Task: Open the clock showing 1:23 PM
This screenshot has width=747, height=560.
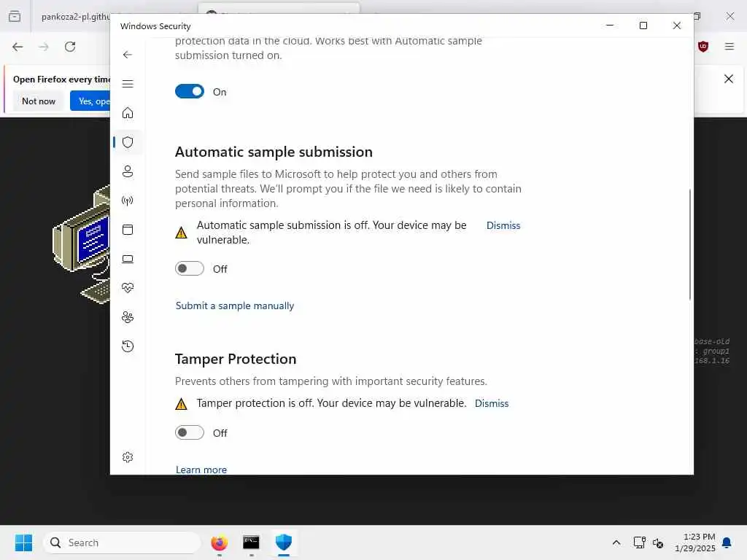Action: pos(695,542)
